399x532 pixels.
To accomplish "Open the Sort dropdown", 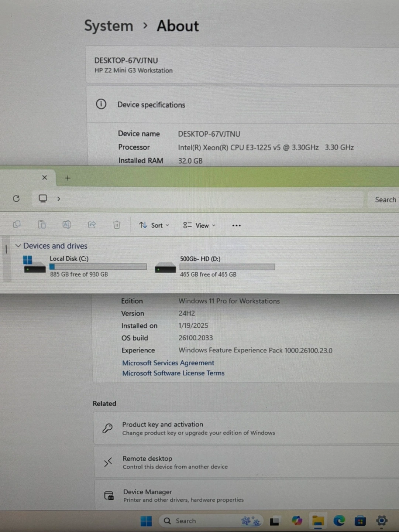I will point(154,225).
